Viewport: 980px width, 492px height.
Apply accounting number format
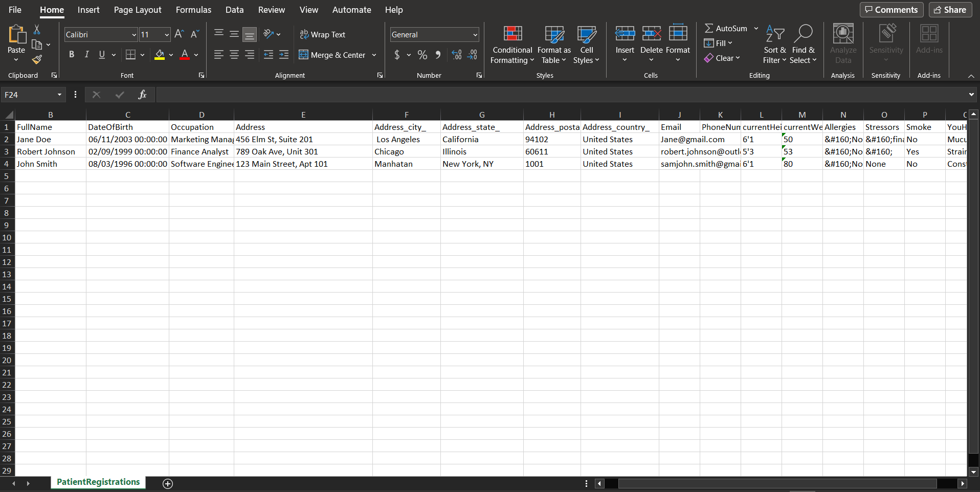click(x=397, y=55)
